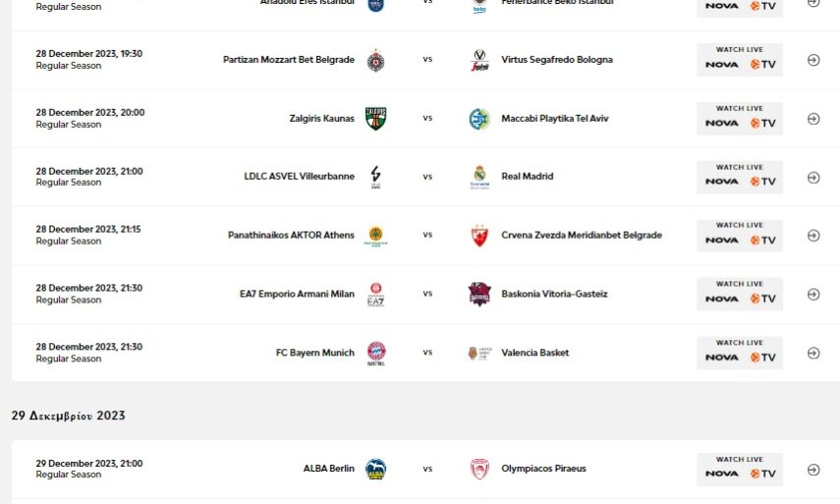Open the Baskonia Vitoria-Gasteiz team link
This screenshot has height=504, width=840.
pyautogui.click(x=554, y=294)
